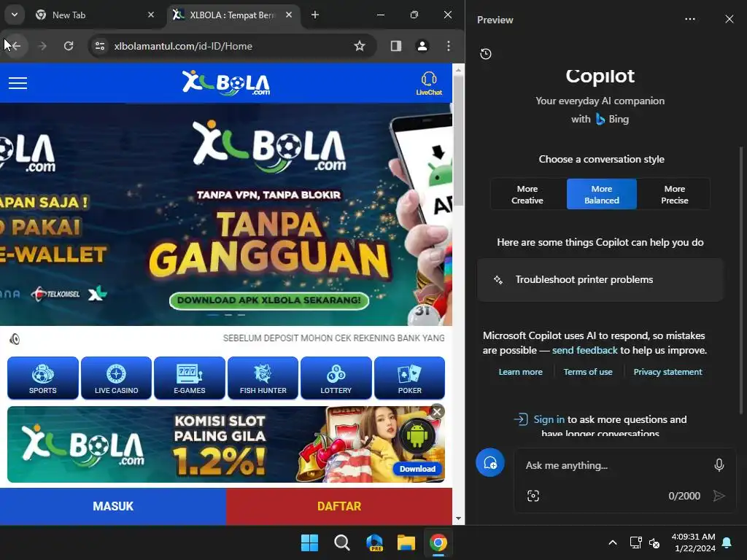Close the XLBOLA tab
The image size is (747, 560).
pos(289,15)
